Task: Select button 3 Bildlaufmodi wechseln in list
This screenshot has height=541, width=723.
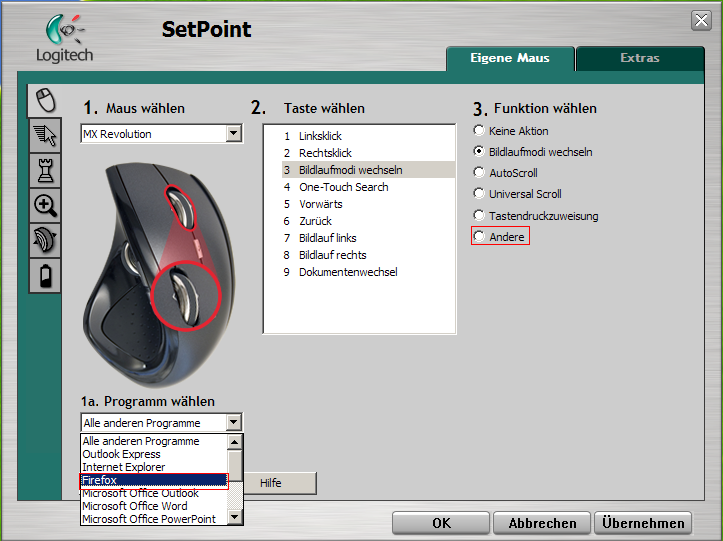Action: 368,170
